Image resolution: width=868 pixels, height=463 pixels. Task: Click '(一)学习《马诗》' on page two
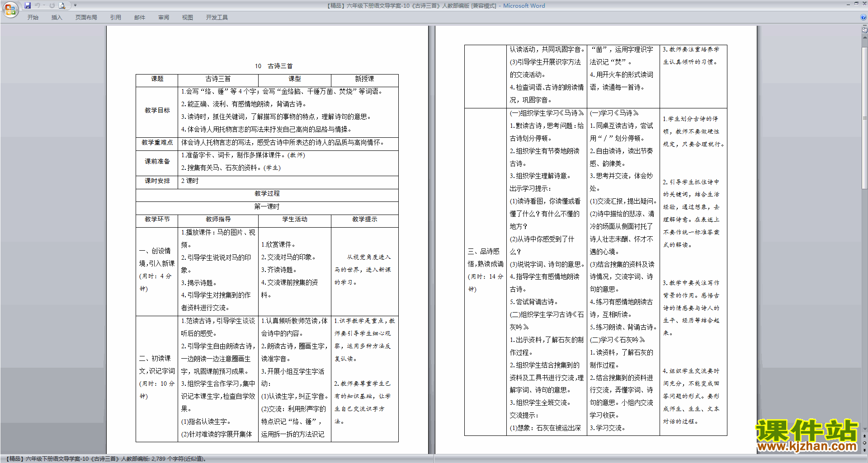[x=614, y=113]
